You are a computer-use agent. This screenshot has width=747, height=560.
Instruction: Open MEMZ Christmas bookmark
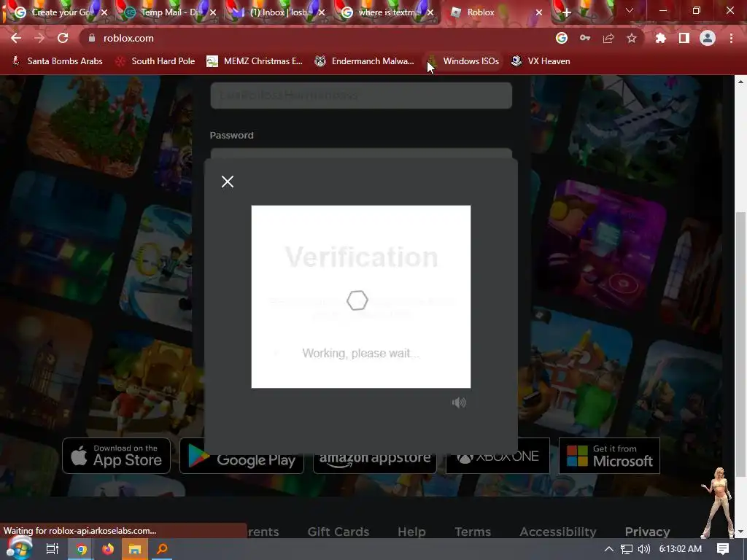pos(255,61)
